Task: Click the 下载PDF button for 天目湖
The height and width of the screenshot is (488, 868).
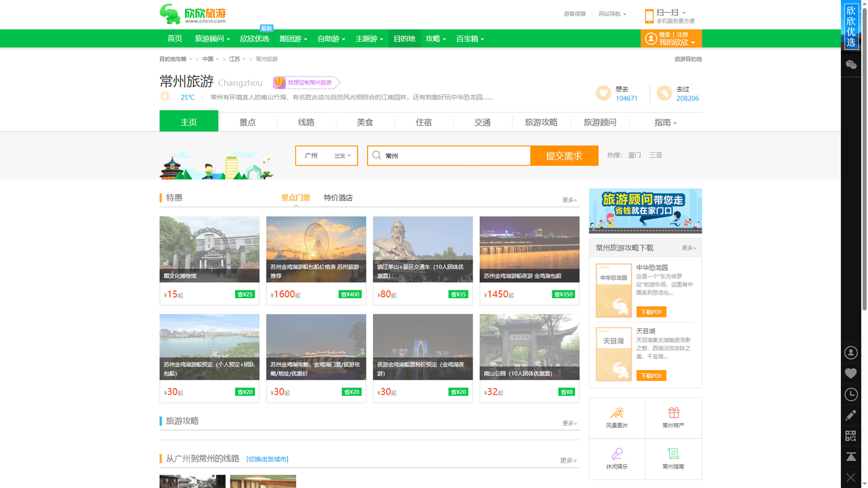Action: pyautogui.click(x=651, y=375)
